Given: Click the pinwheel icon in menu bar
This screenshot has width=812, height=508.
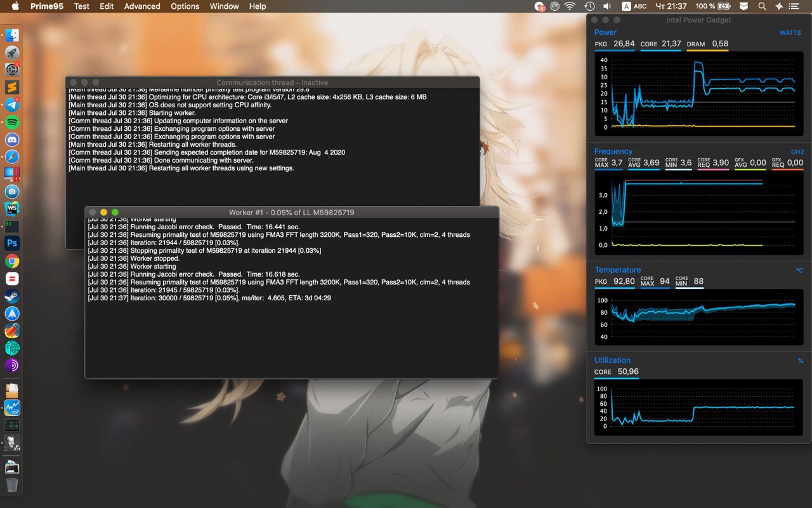Looking at the screenshot, I should [778, 6].
